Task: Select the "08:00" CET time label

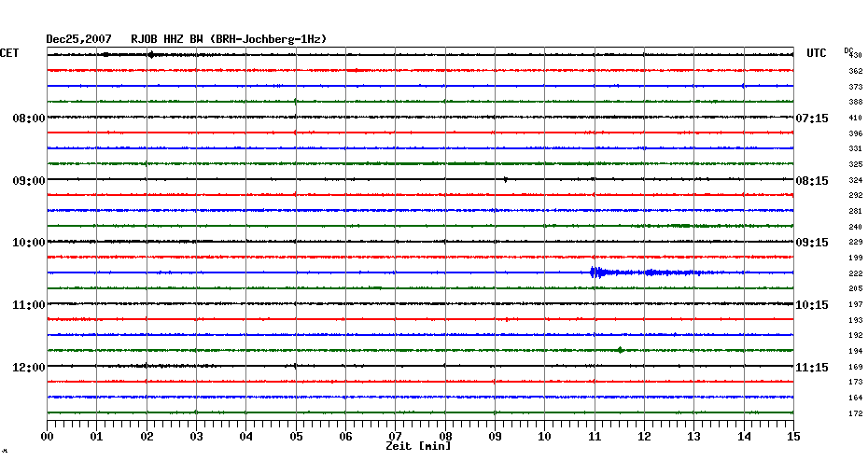Action: pyautogui.click(x=29, y=119)
